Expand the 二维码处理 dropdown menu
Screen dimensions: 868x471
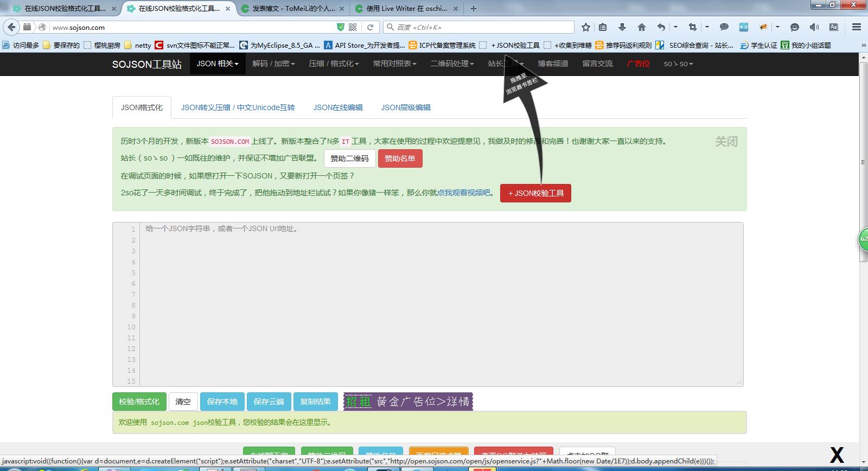pos(452,63)
